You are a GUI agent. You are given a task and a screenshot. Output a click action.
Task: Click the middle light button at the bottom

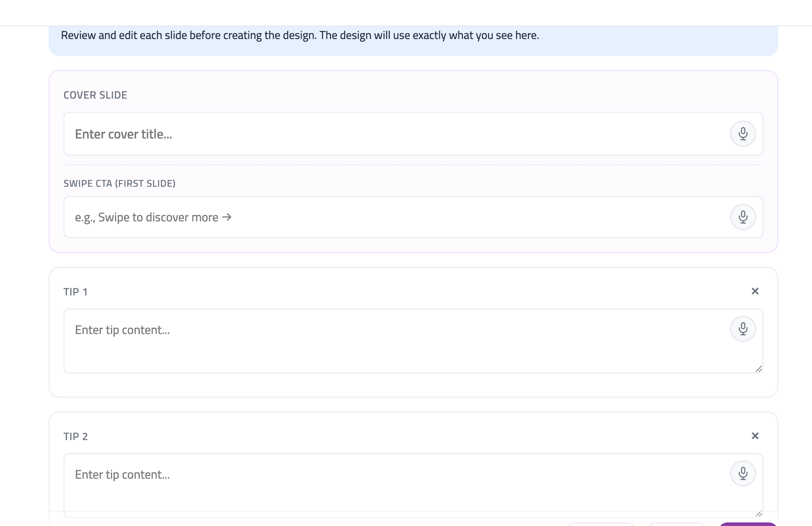pos(677,524)
